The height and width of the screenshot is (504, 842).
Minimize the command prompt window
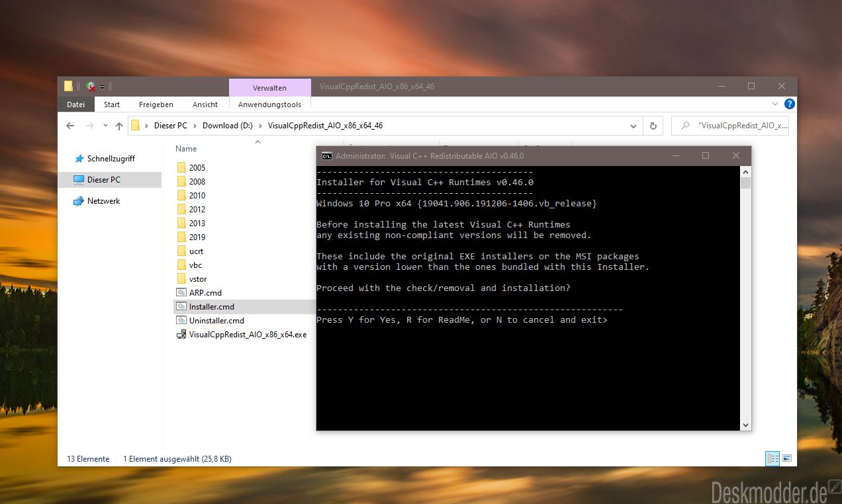click(x=675, y=156)
